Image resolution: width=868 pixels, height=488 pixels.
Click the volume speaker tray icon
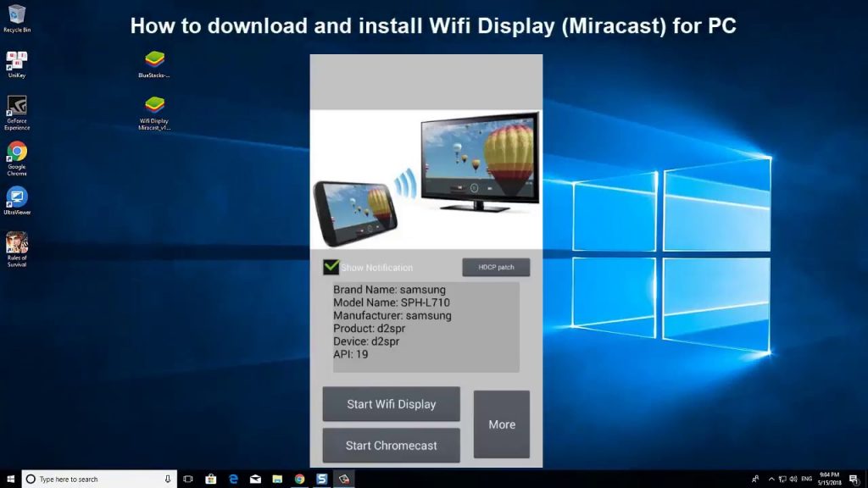(793, 480)
